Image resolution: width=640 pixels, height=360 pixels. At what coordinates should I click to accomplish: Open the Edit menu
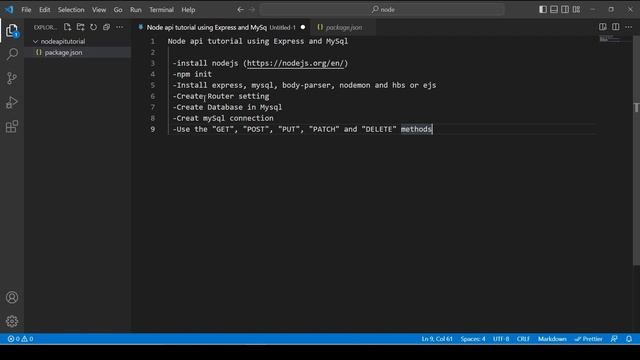click(44, 9)
